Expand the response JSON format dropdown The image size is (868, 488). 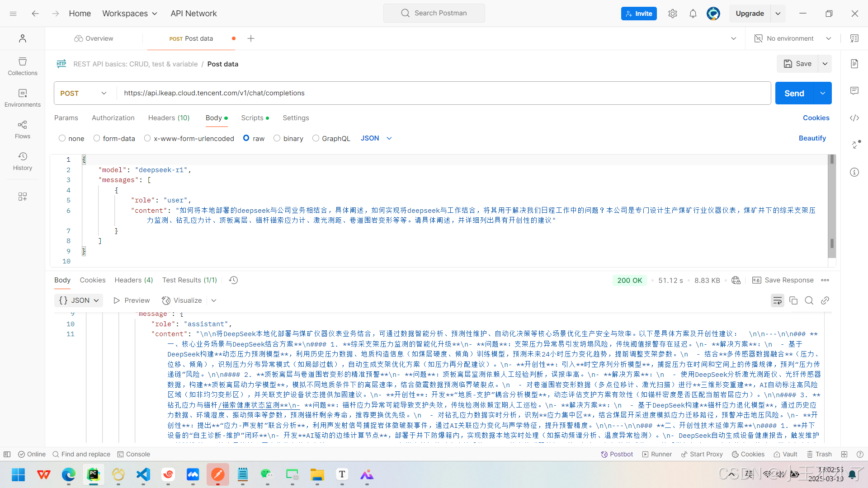point(79,300)
